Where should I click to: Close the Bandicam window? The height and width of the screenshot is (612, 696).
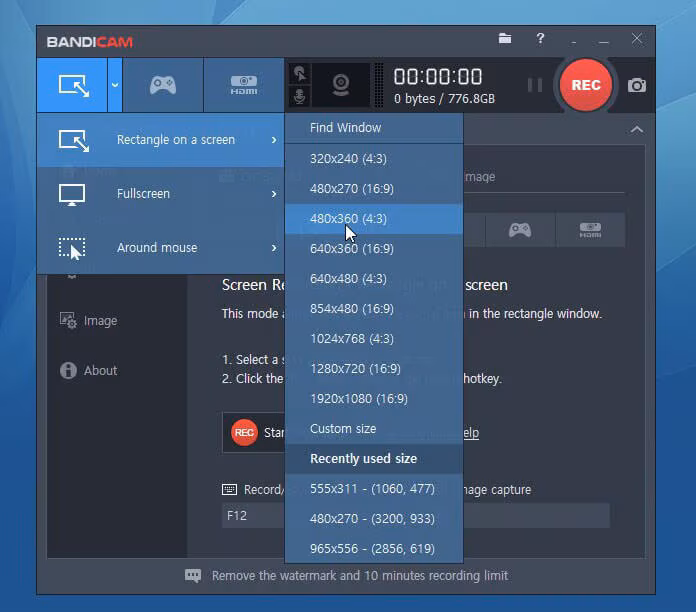[637, 39]
